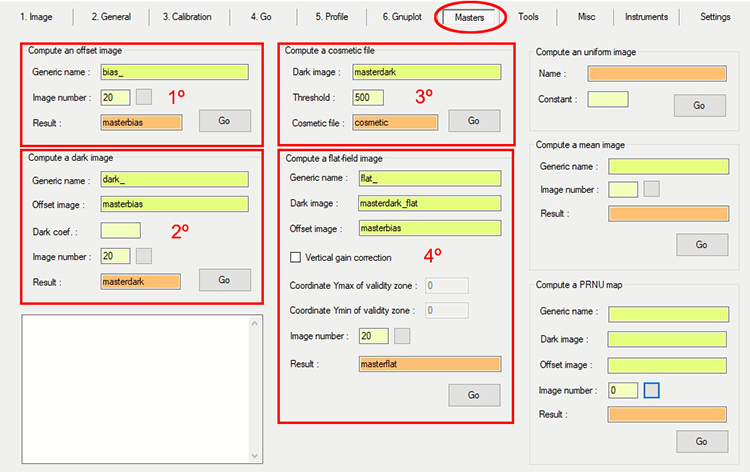The height and width of the screenshot is (472, 750).
Task: Click the blue-outlined square in PRNU map section
Action: pyautogui.click(x=651, y=390)
